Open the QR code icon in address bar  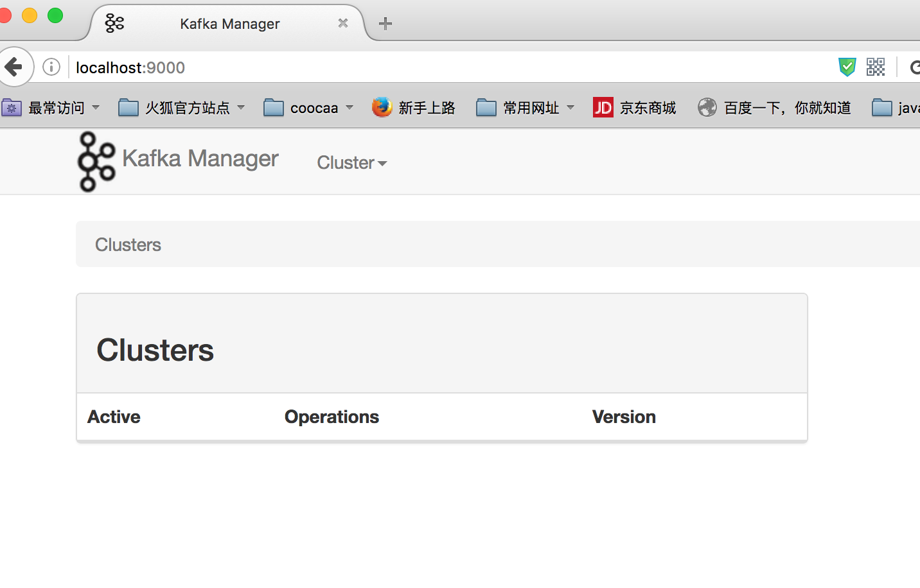pyautogui.click(x=876, y=67)
